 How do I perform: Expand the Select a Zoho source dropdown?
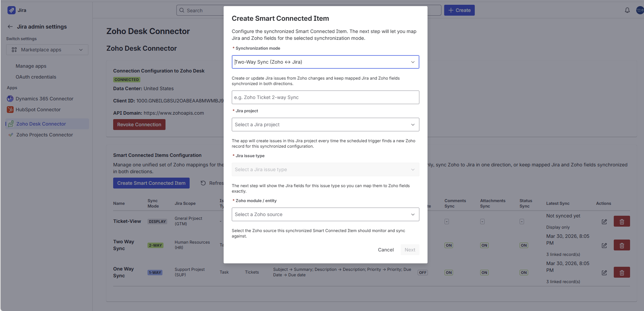tap(325, 214)
